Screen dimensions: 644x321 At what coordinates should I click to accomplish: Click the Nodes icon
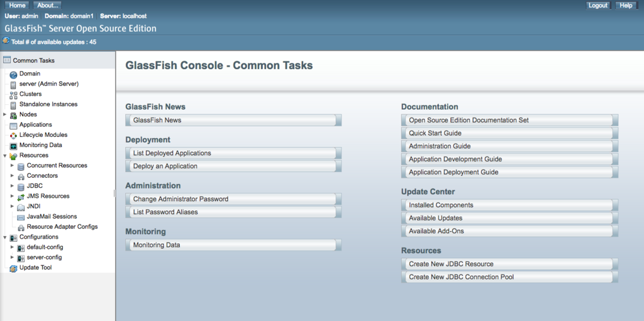[x=13, y=115]
